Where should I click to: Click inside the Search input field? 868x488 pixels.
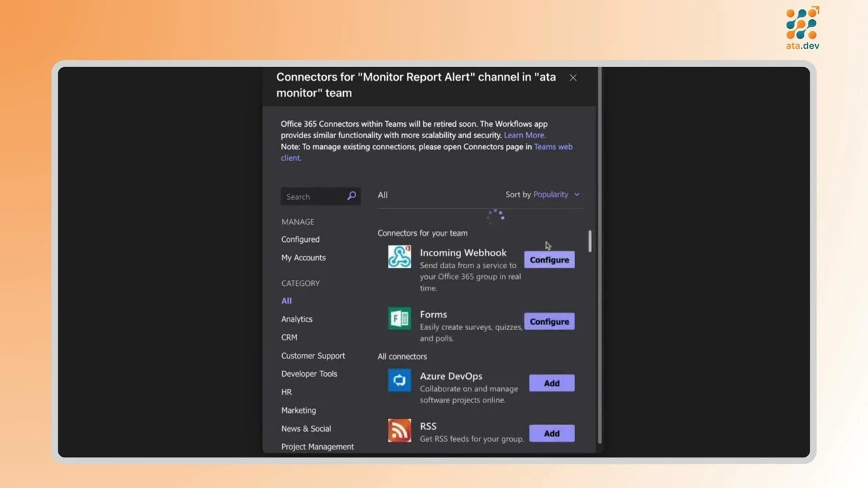pyautogui.click(x=312, y=196)
